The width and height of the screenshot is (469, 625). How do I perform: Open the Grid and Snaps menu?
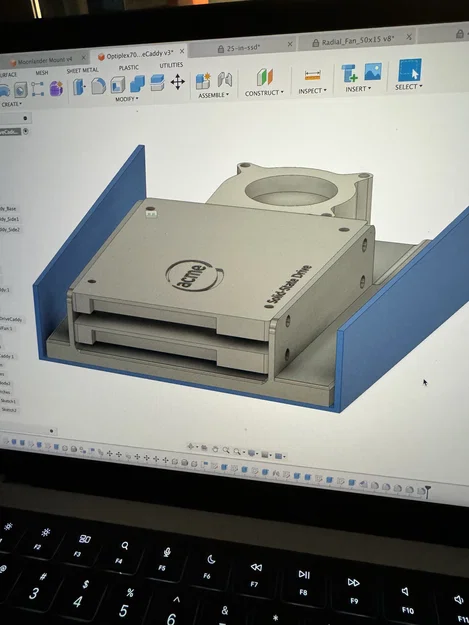click(265, 454)
